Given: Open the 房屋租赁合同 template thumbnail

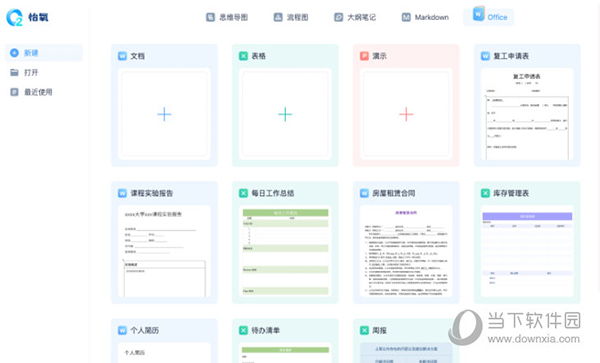Looking at the screenshot, I should [x=406, y=251].
